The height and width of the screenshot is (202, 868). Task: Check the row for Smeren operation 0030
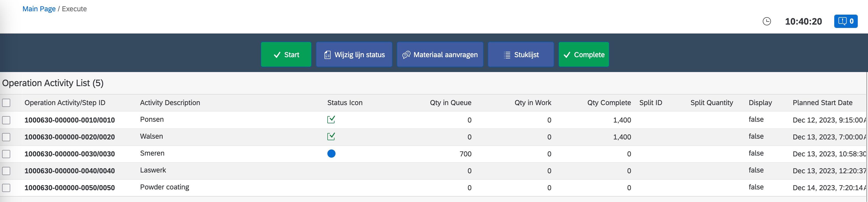(6, 154)
